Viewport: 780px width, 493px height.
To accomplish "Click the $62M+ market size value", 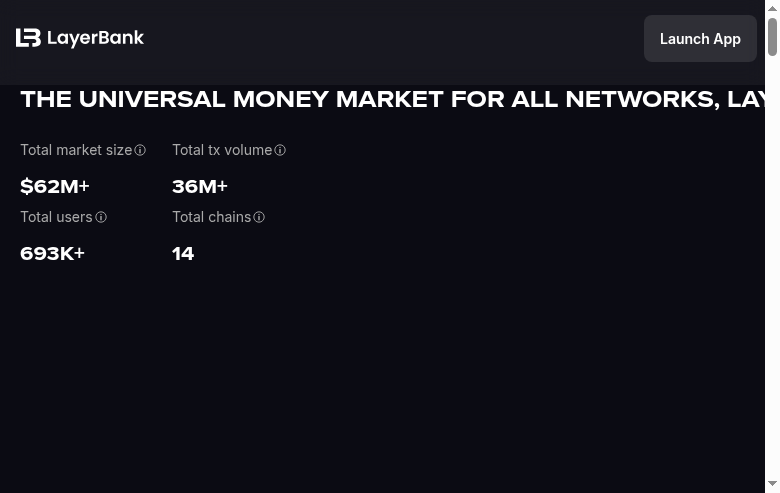I will 55,187.
